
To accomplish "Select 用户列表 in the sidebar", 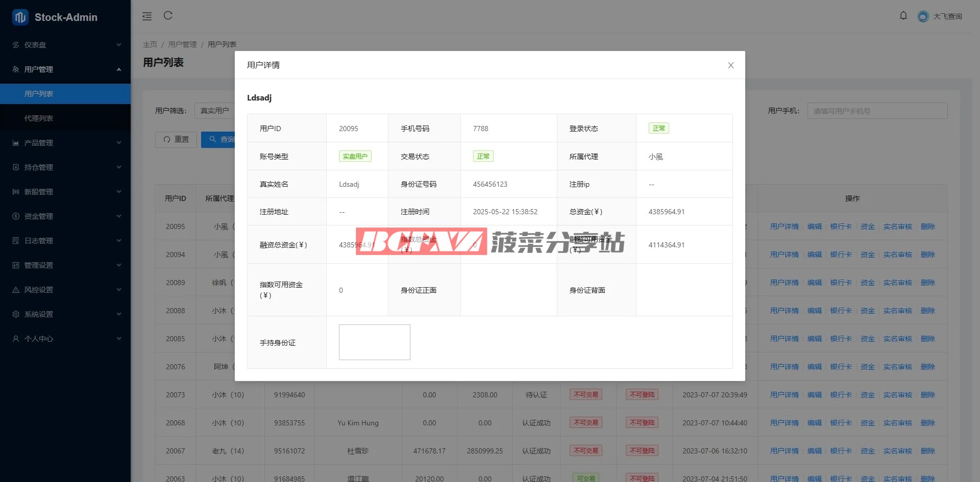I will point(39,94).
